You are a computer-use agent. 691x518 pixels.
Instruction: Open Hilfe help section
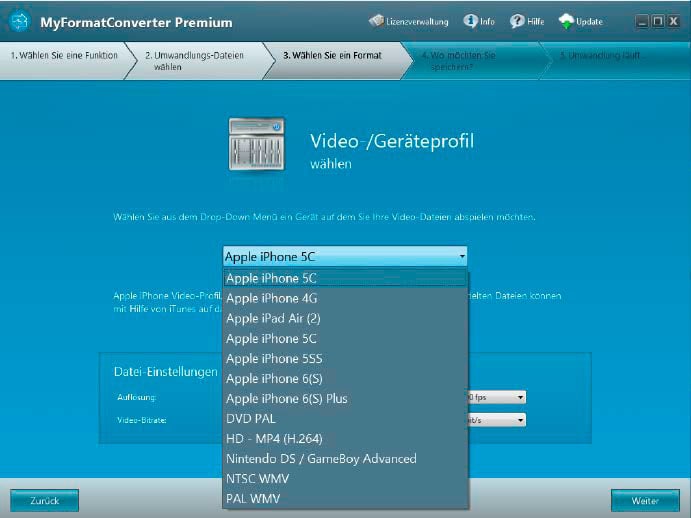pyautogui.click(x=527, y=21)
